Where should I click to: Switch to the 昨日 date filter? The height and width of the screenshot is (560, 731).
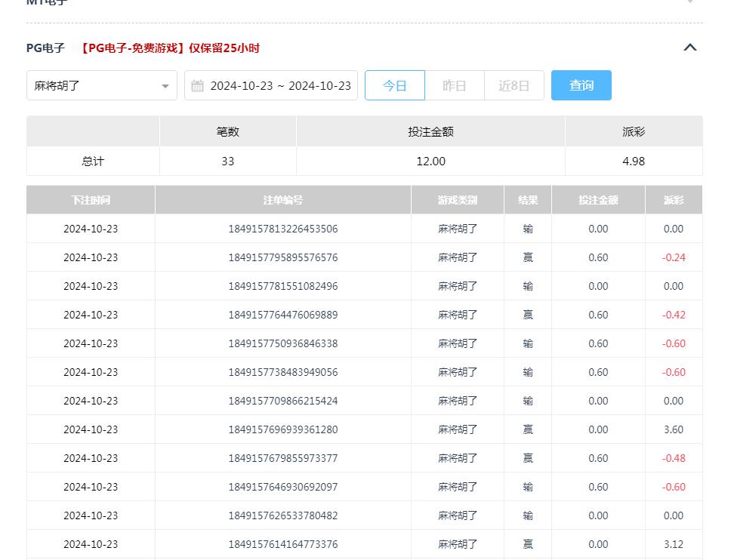[x=455, y=85]
